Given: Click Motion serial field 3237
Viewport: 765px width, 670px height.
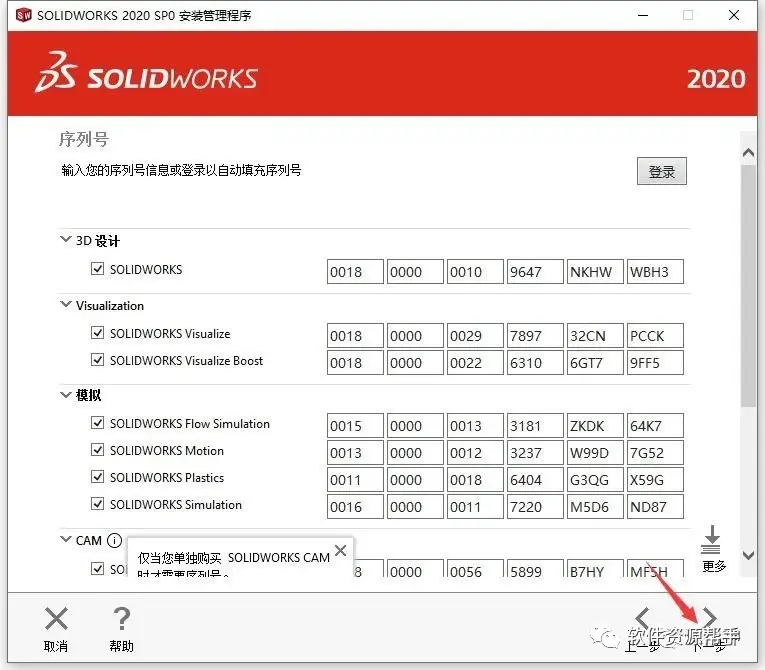Looking at the screenshot, I should point(535,452).
